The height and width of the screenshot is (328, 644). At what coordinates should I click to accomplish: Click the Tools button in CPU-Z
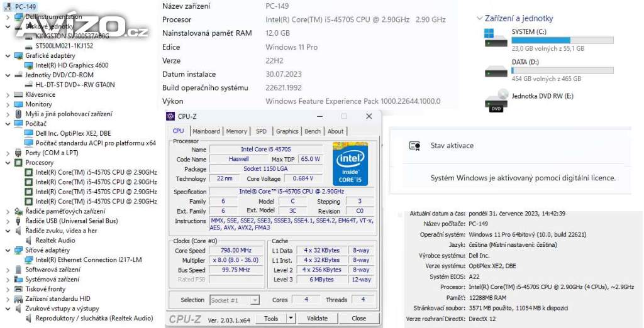coord(271,318)
